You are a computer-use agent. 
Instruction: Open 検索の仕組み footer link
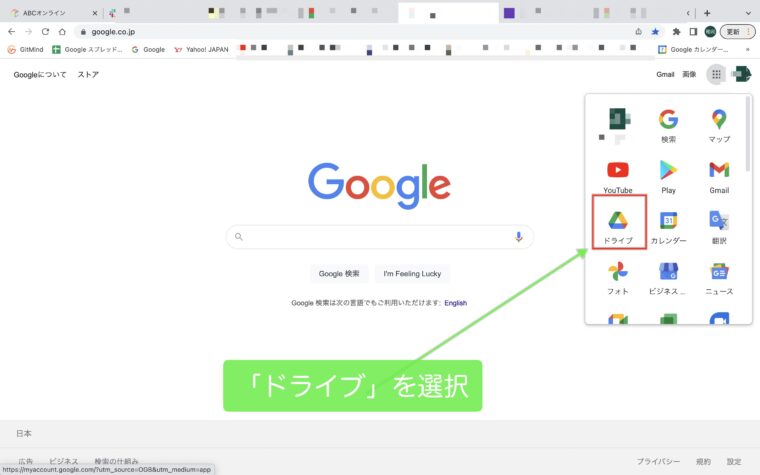116,461
